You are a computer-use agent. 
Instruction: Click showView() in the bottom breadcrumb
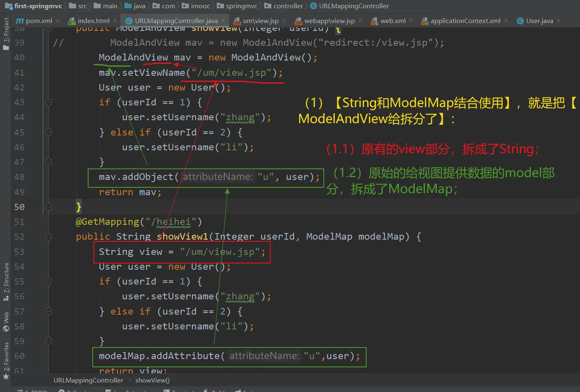pyautogui.click(x=152, y=380)
